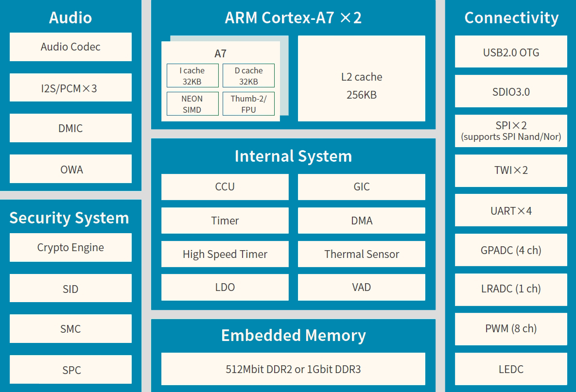Screen dimensions: 576x392
Task: Click the PWM (8 ch) block
Action: 511,329
